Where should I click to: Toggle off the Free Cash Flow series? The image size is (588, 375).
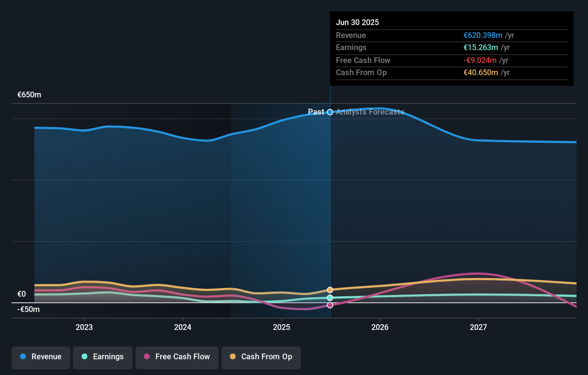tap(177, 357)
